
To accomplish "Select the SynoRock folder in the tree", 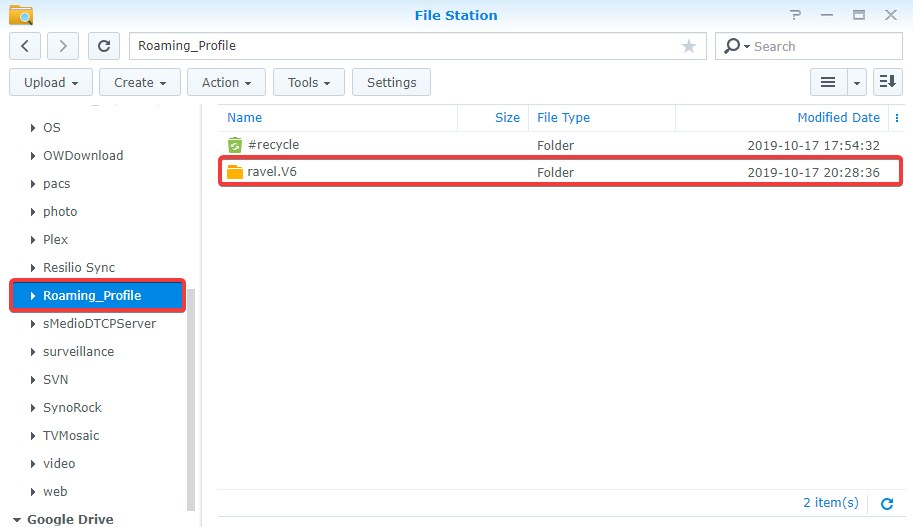I will [x=72, y=408].
